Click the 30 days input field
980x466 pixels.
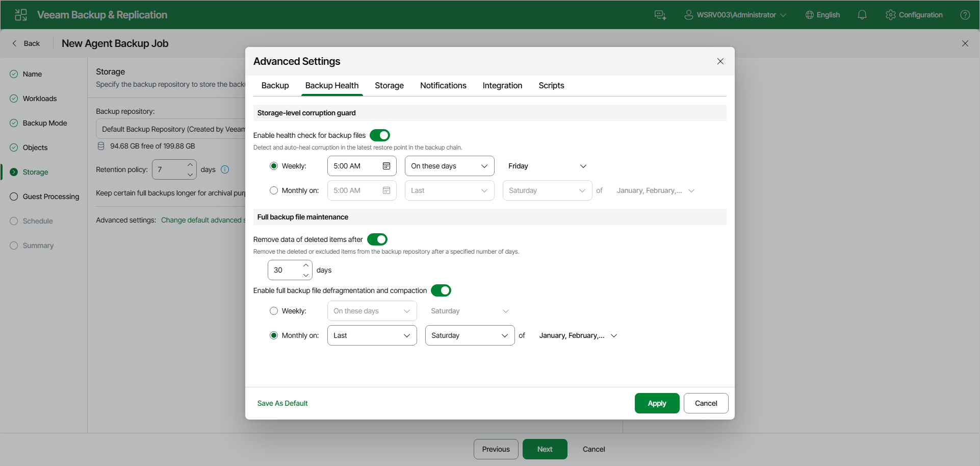tap(290, 270)
